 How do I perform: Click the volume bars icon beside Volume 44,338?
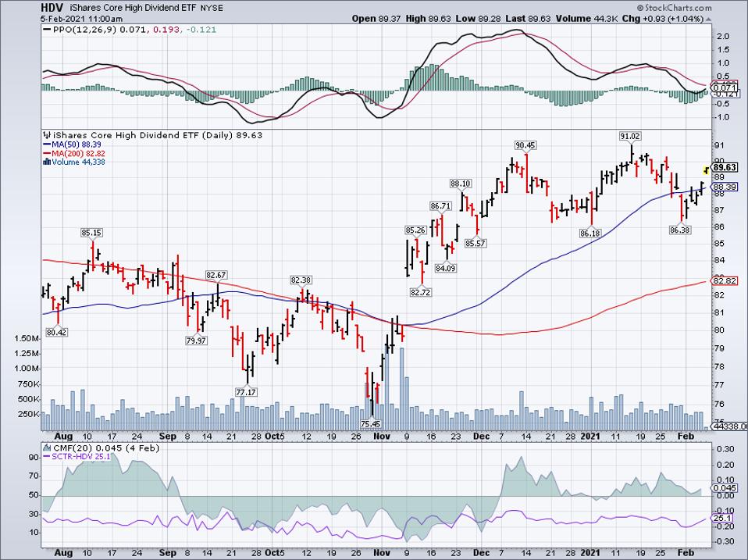point(47,162)
